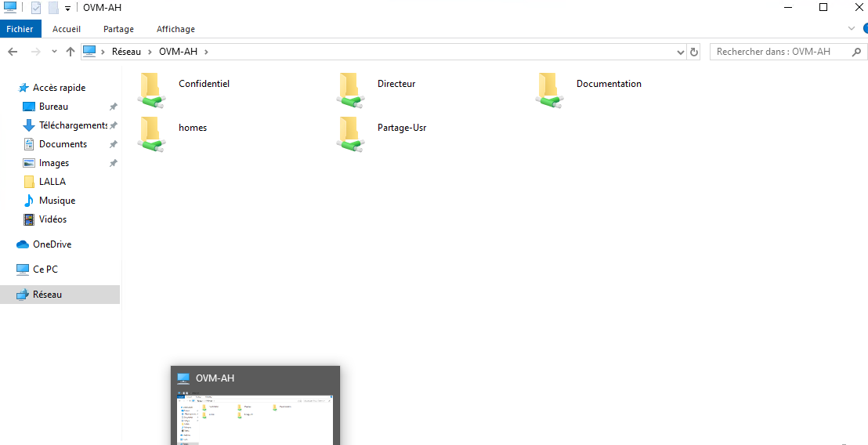
Task: Select Ce PC in the navigation pane
Action: [45, 269]
